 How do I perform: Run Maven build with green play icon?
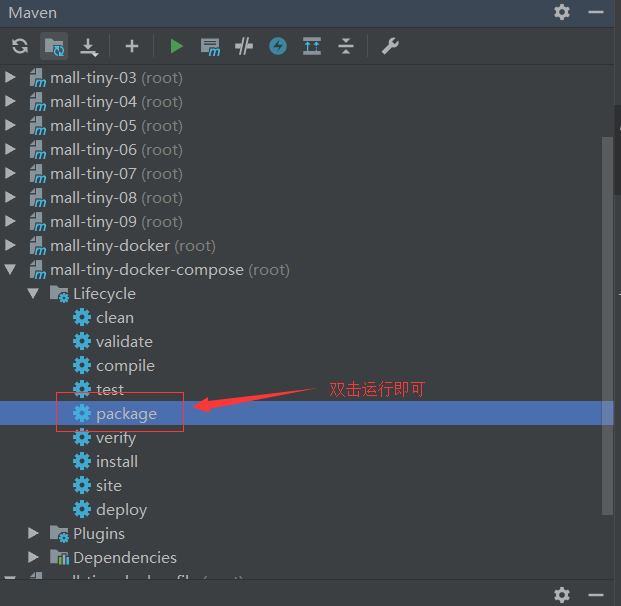coord(176,46)
